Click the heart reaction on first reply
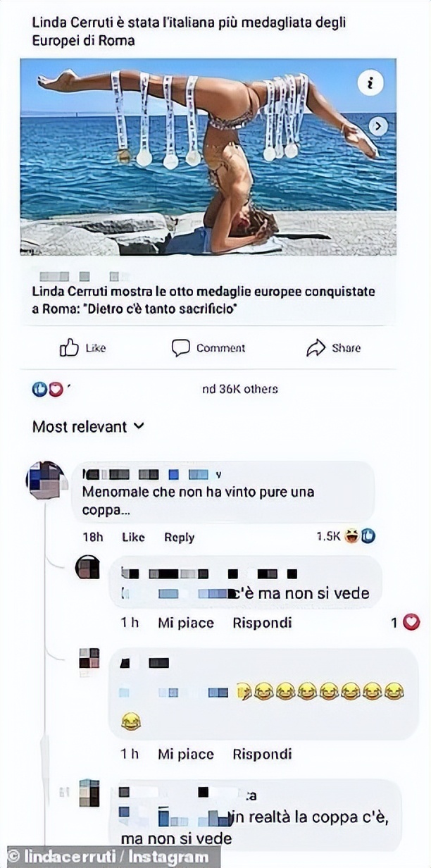This screenshot has height=868, width=431. click(x=412, y=622)
